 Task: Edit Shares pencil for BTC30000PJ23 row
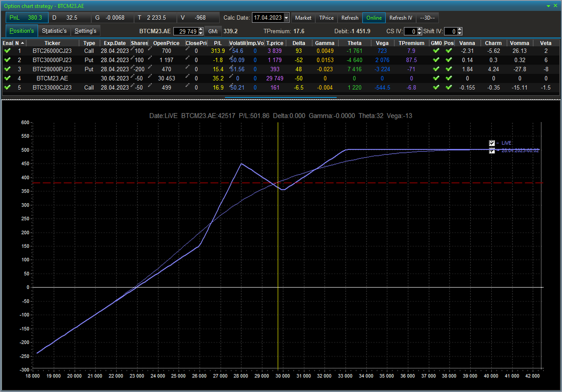click(133, 58)
